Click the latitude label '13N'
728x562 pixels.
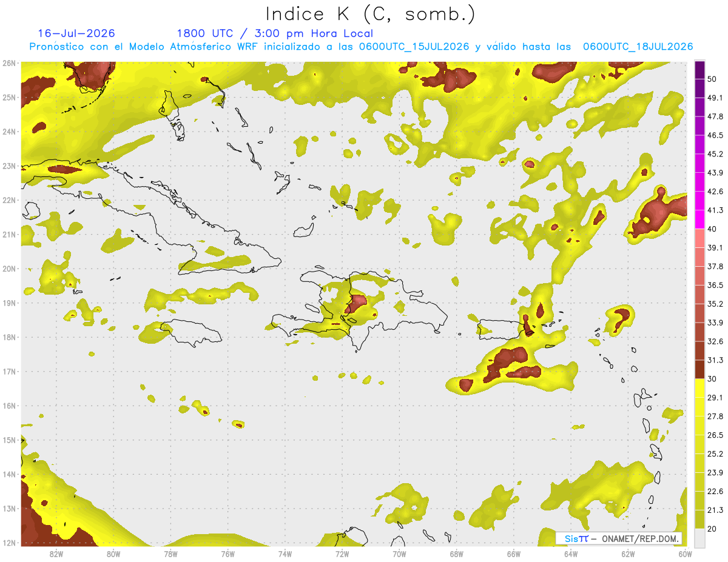(x=9, y=509)
